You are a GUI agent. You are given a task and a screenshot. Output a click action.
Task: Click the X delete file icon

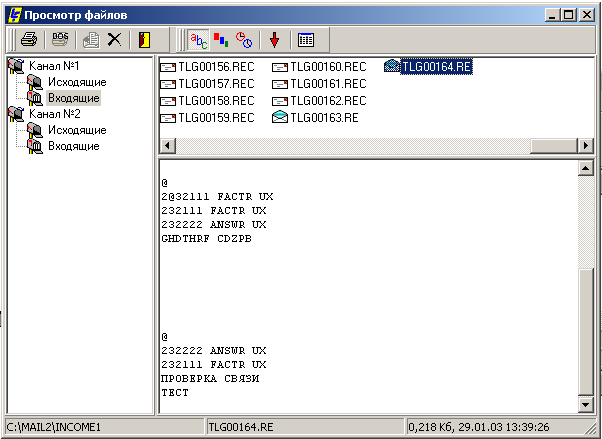click(114, 40)
